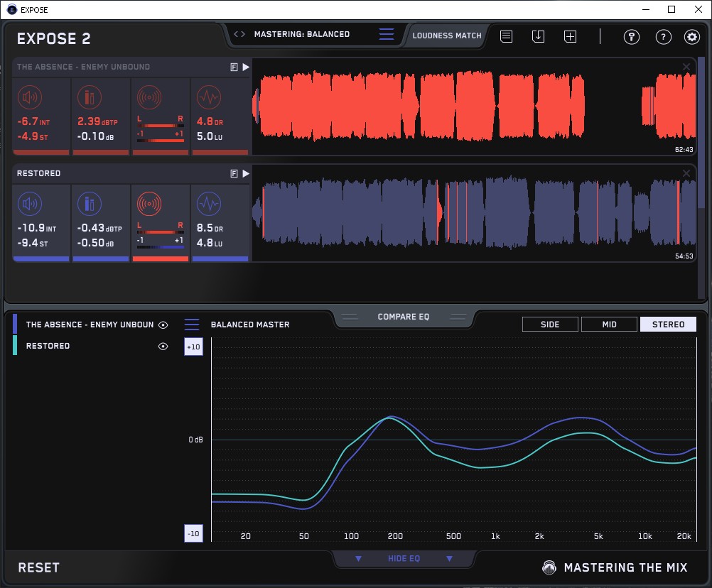Click the "THE ABSENCE - ENEMY UNBOUND" track title
Image resolution: width=712 pixels, height=588 pixels.
84,67
